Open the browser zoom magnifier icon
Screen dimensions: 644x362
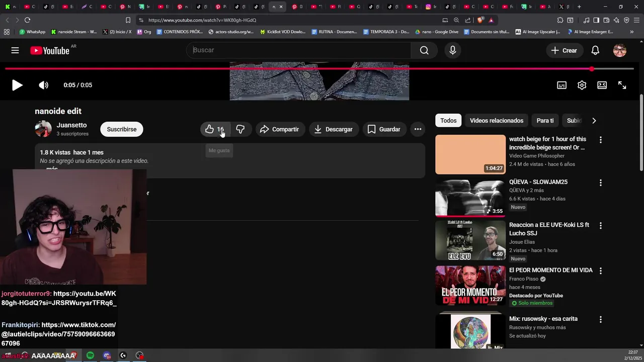456,20
